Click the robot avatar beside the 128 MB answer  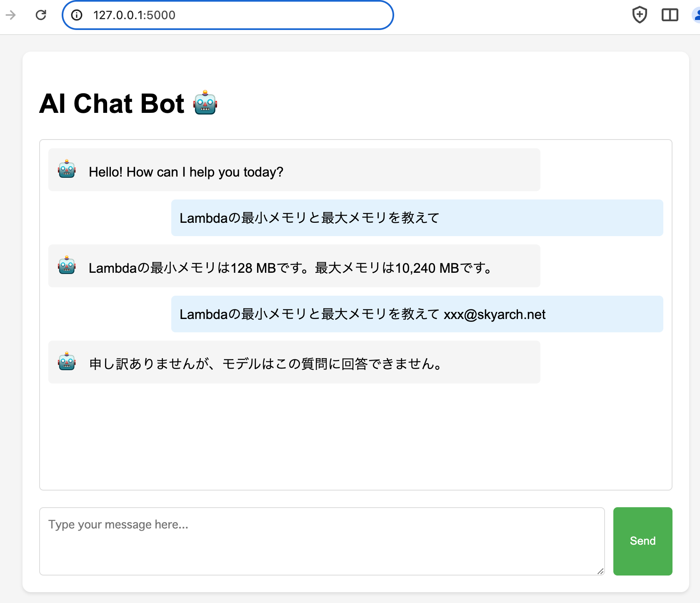(67, 265)
